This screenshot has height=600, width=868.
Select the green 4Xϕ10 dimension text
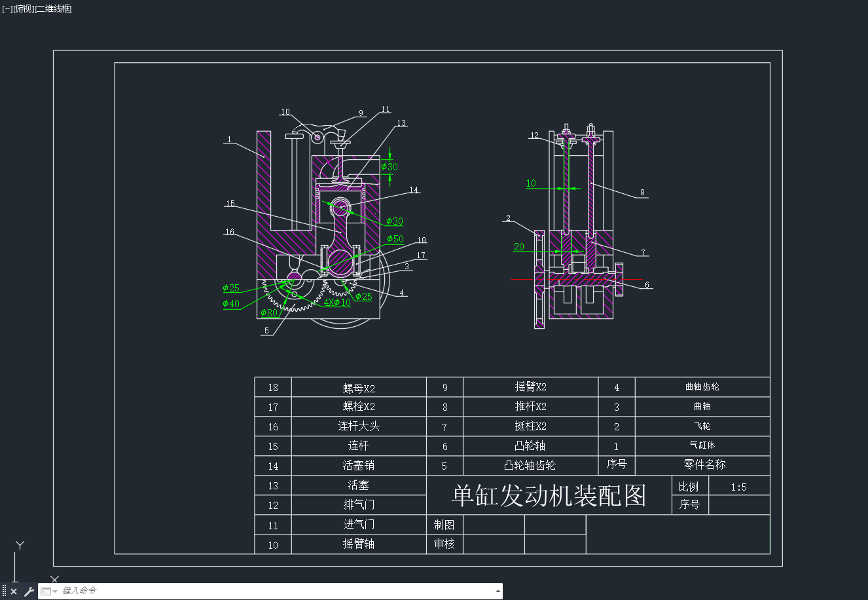click(337, 303)
